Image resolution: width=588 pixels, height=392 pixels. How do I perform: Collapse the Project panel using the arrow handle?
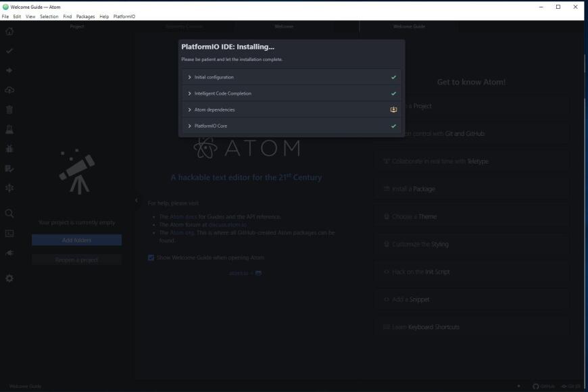[x=137, y=200]
